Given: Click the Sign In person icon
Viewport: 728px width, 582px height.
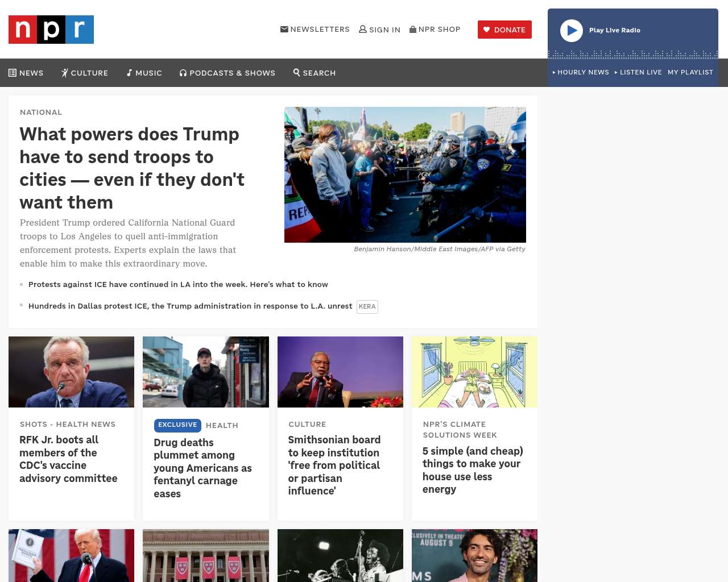Looking at the screenshot, I should coord(363,29).
